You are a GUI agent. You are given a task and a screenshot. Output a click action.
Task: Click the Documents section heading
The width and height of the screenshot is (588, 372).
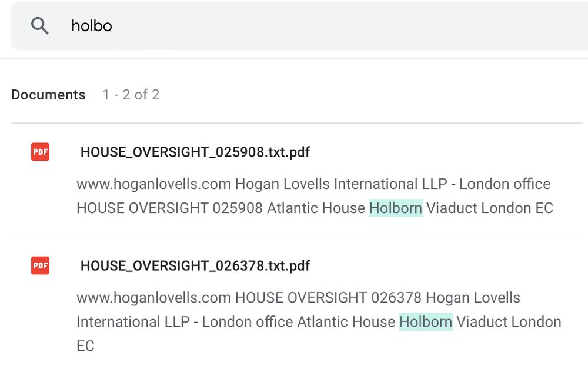48,95
